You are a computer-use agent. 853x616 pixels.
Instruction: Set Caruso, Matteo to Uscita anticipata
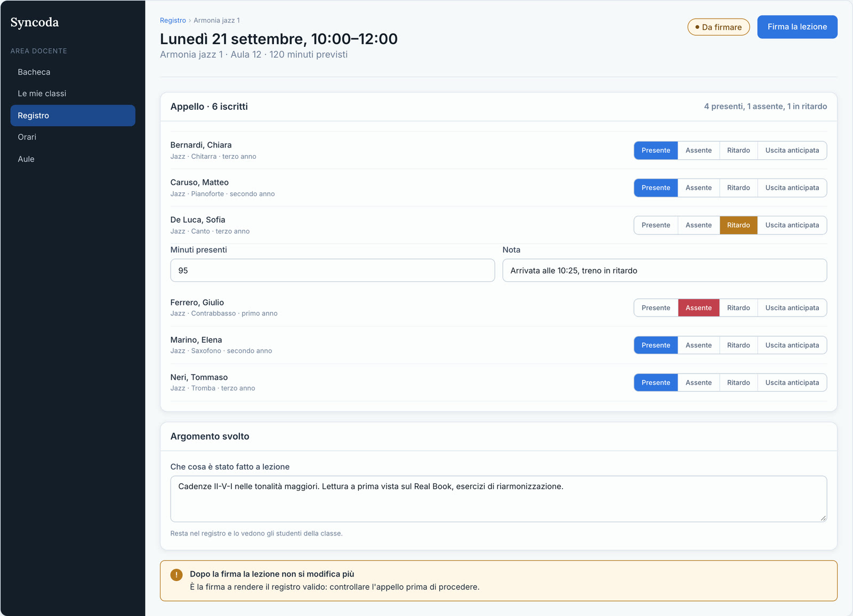792,188
